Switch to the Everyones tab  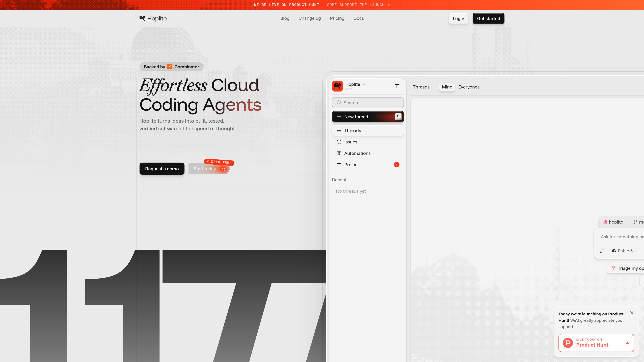[469, 87]
